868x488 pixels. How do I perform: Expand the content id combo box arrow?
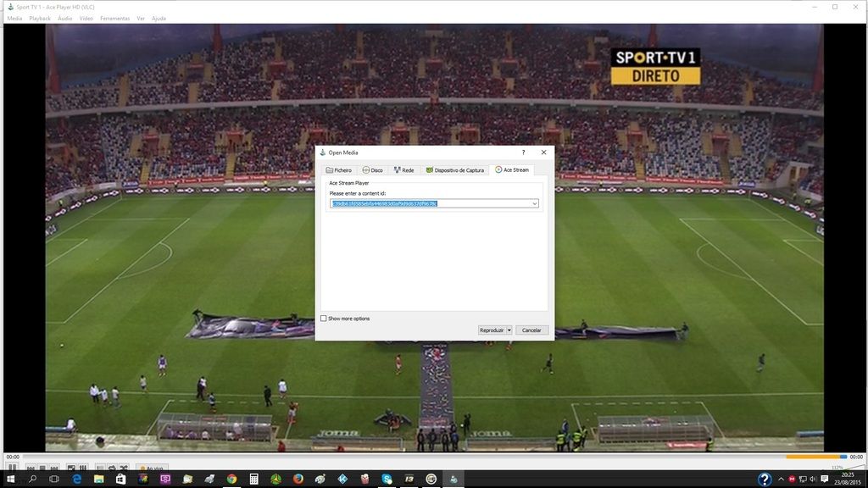[x=534, y=203]
